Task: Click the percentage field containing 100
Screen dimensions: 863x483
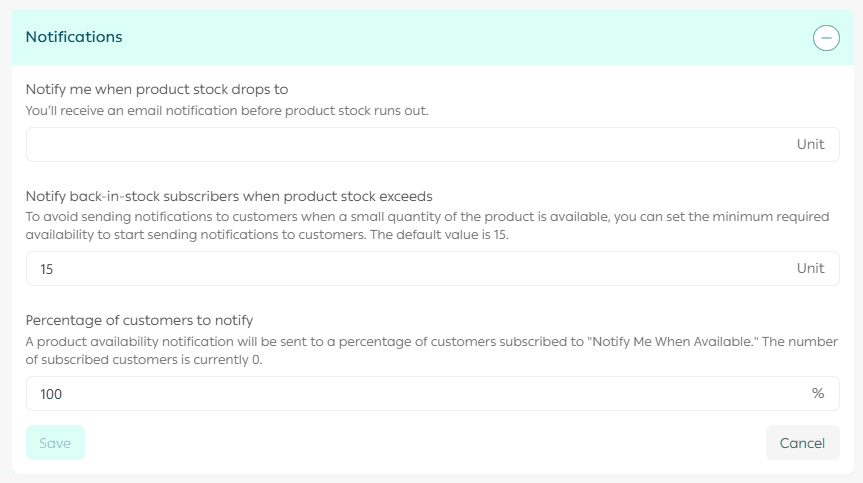Action: [x=400, y=394]
